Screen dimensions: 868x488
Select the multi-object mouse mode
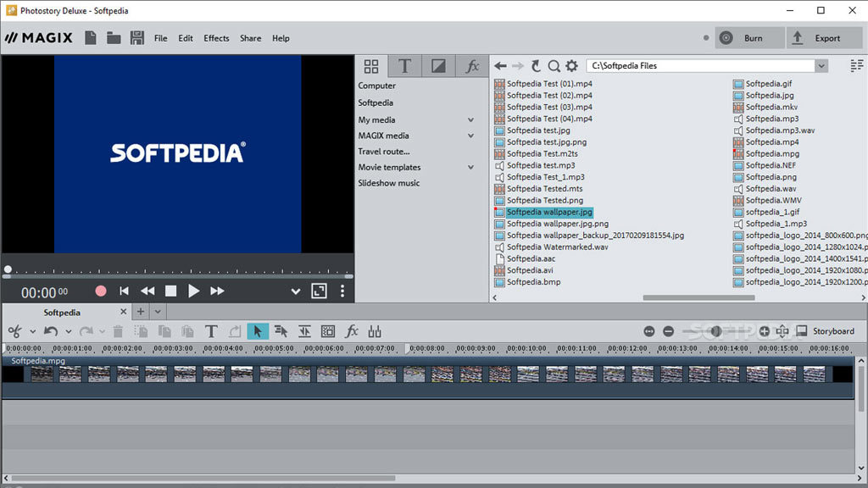281,331
